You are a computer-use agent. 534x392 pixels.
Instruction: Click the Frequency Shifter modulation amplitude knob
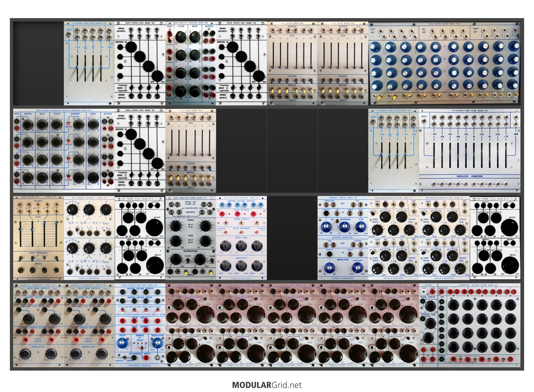[x=357, y=267]
